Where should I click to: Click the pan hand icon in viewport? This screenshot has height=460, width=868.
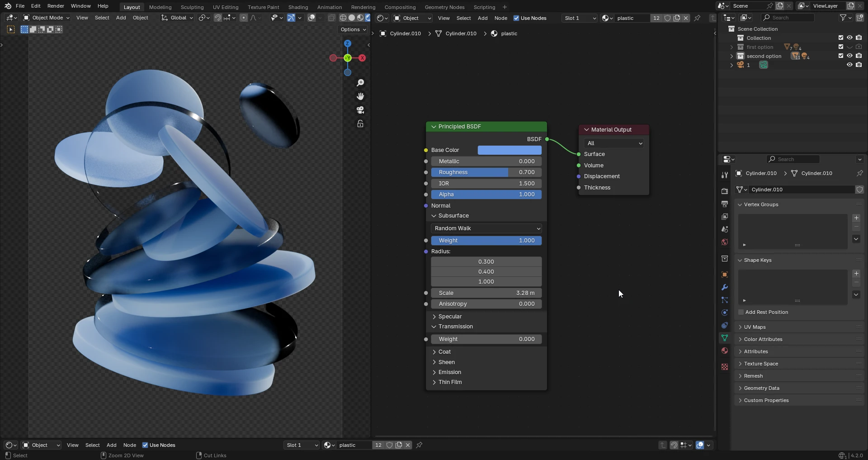click(x=360, y=96)
